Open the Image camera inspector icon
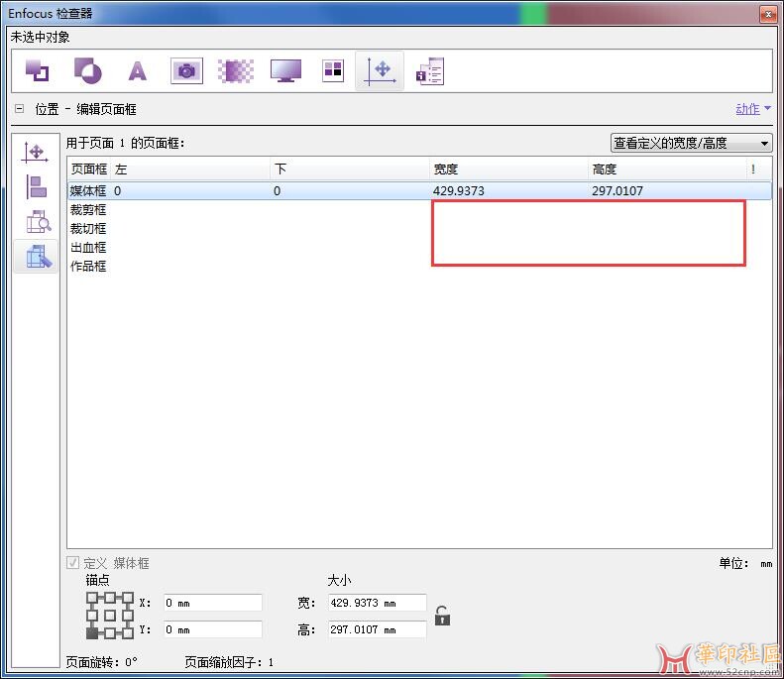The image size is (784, 679). tap(186, 71)
